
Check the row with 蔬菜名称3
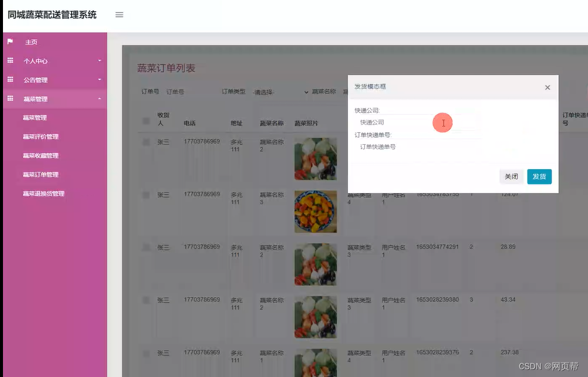tap(146, 195)
